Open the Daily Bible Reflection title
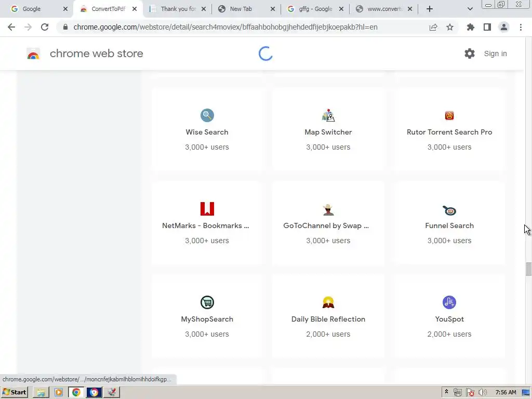This screenshot has height=399, width=532. click(x=328, y=320)
